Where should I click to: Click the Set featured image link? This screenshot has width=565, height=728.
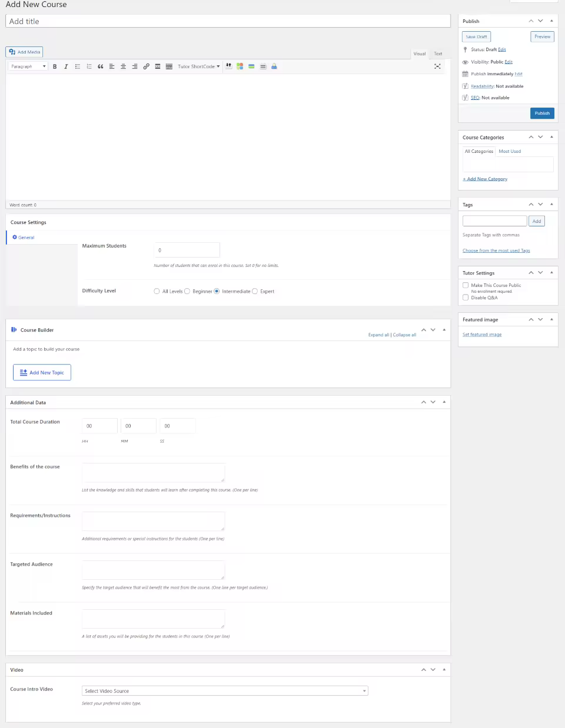[x=482, y=335]
